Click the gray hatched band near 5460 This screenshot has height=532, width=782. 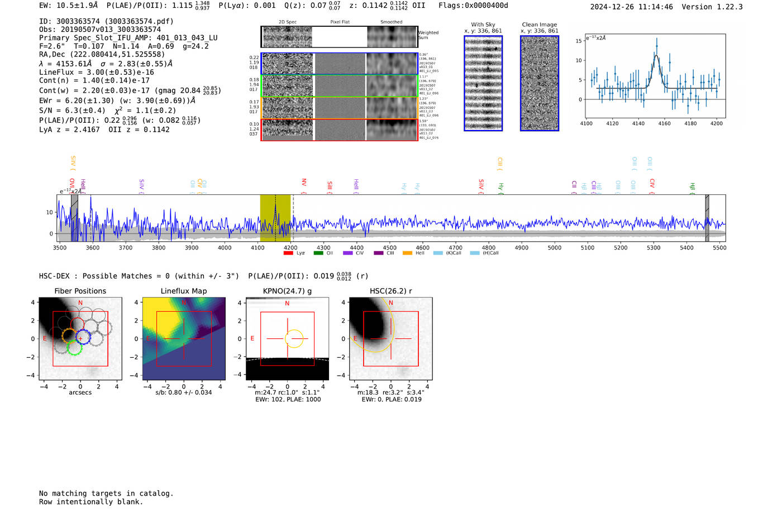click(707, 218)
